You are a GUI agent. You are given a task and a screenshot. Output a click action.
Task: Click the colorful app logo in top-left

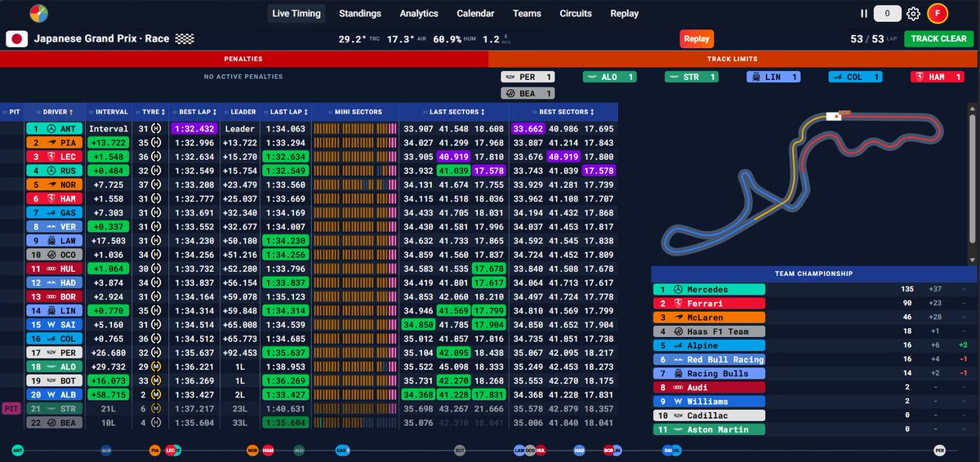tap(38, 13)
